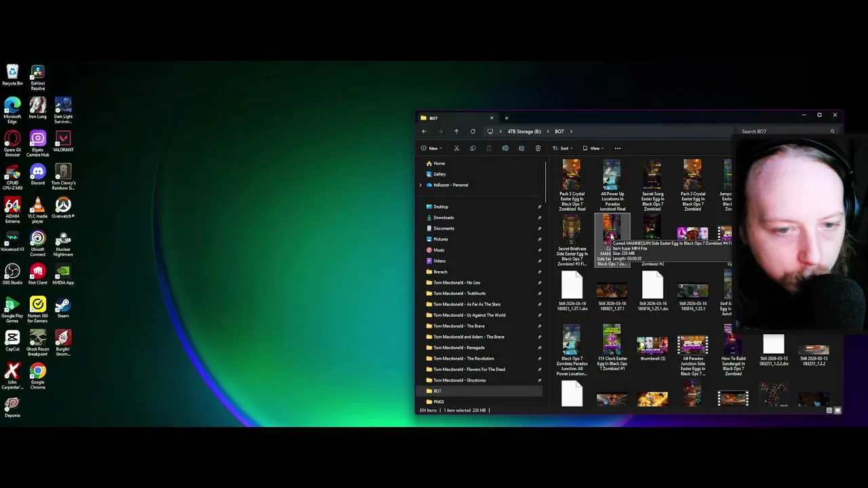Open the New dropdown in Explorer
Screen dimensions: 868x488
(430, 148)
